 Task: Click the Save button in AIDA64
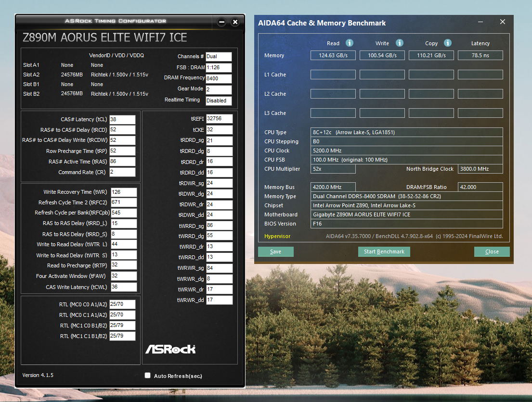pos(275,251)
